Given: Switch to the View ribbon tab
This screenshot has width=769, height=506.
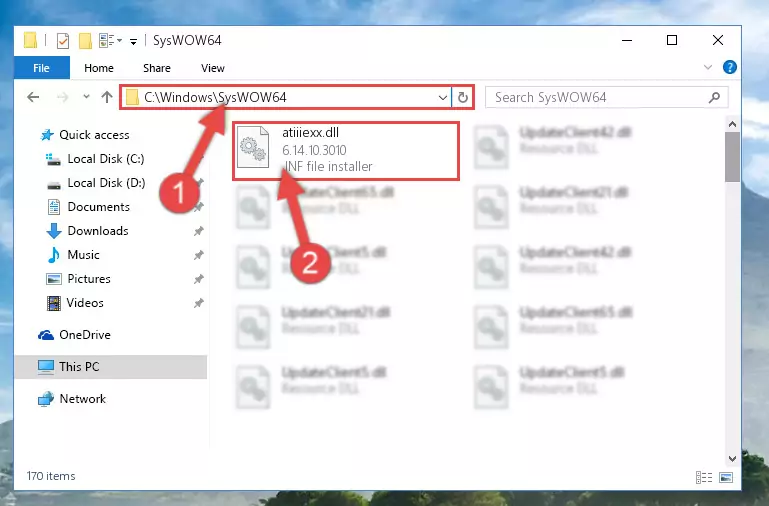Looking at the screenshot, I should click(x=213, y=68).
